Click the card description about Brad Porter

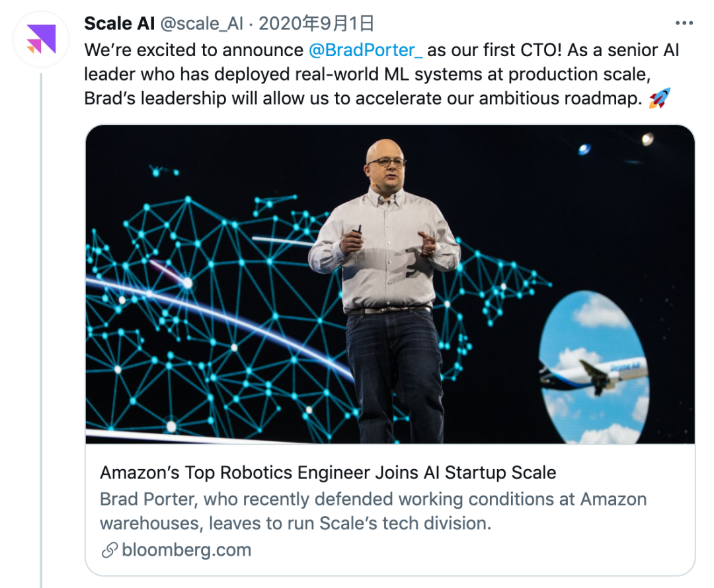(x=373, y=511)
